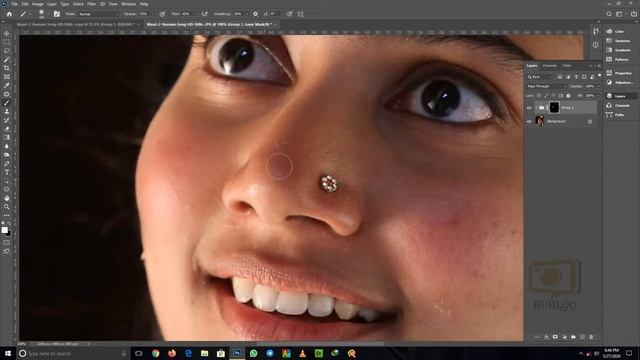
Task: Open the Swatches panel button
Action: point(618,41)
